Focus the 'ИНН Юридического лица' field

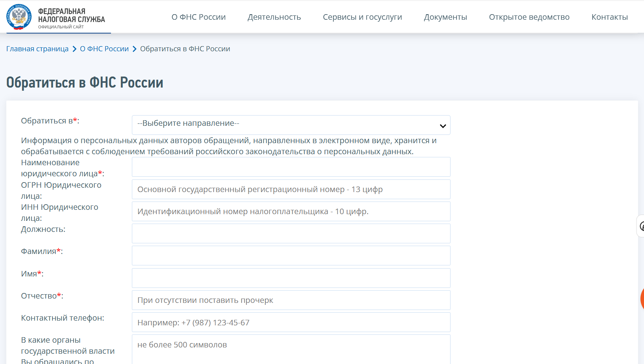291,211
